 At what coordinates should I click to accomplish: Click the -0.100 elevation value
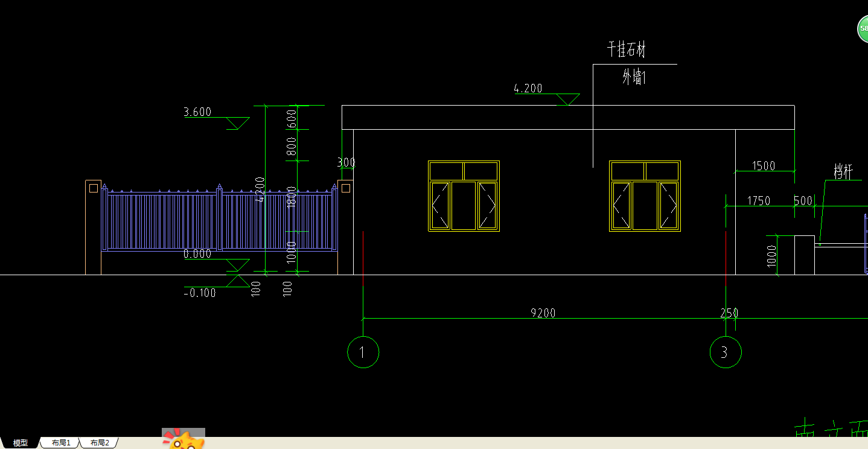point(200,293)
